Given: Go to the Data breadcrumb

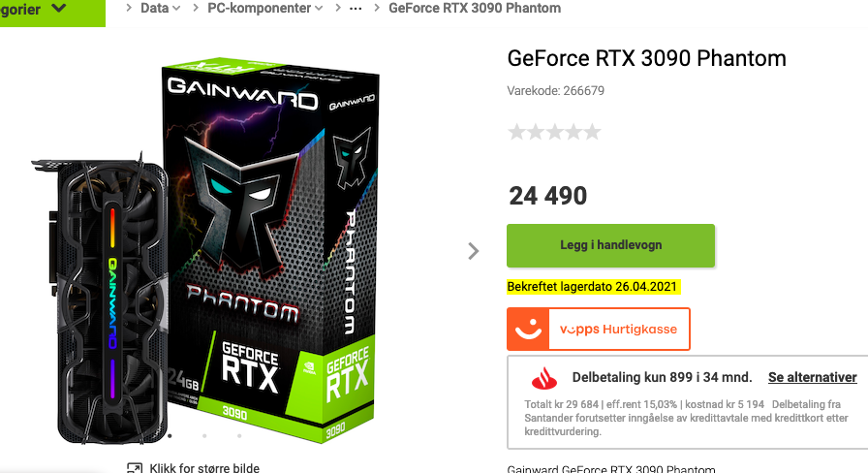Looking at the screenshot, I should pos(154,9).
